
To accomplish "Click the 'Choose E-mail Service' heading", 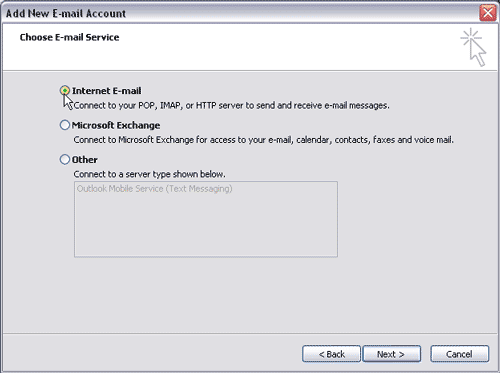I will pyautogui.click(x=69, y=37).
